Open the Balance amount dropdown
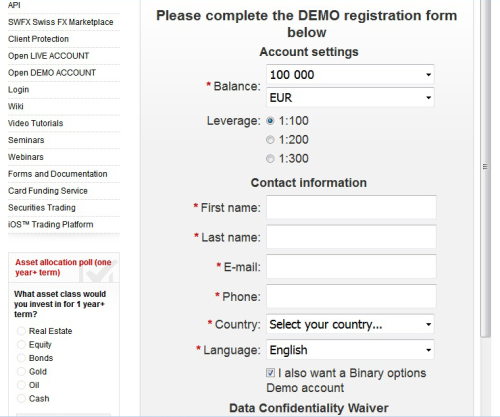This screenshot has height=417, width=500. pyautogui.click(x=350, y=75)
